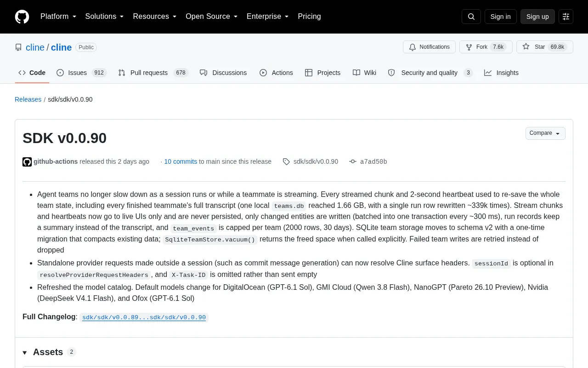Click the tag icon next to sdk/sdk/v0.0.90
The height and width of the screenshot is (368, 588).
[286, 161]
